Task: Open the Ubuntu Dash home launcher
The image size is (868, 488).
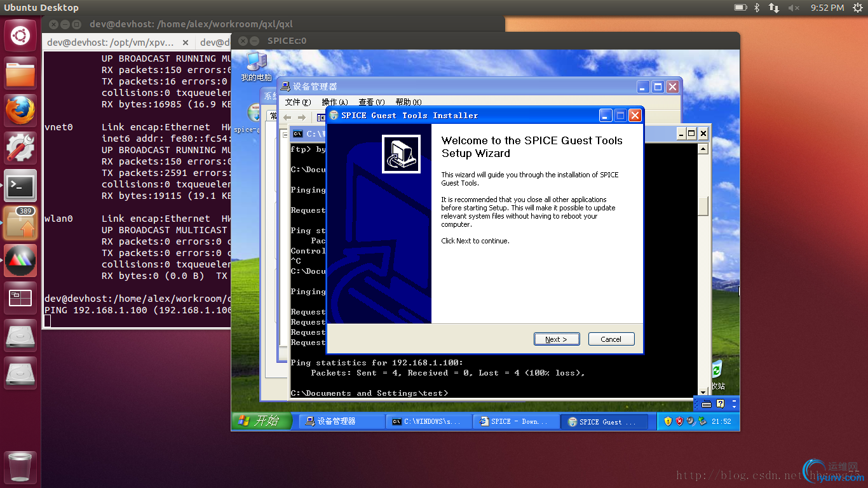Action: tap(20, 36)
